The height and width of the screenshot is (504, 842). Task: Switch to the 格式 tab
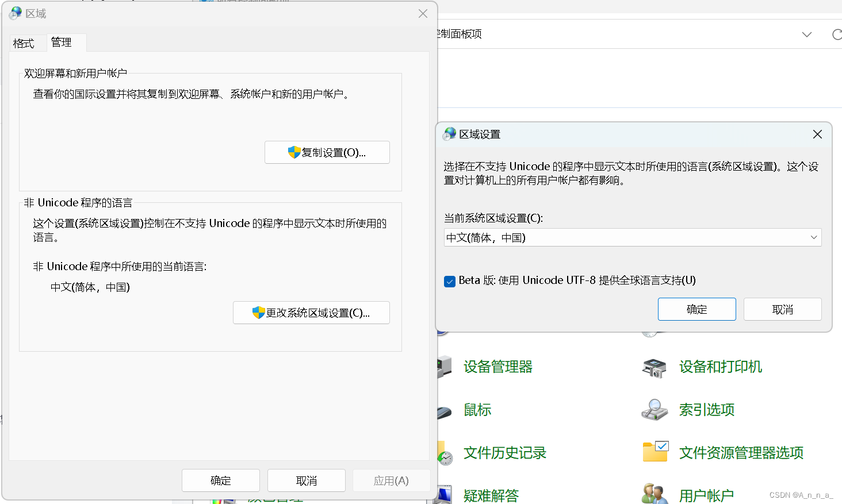click(24, 43)
